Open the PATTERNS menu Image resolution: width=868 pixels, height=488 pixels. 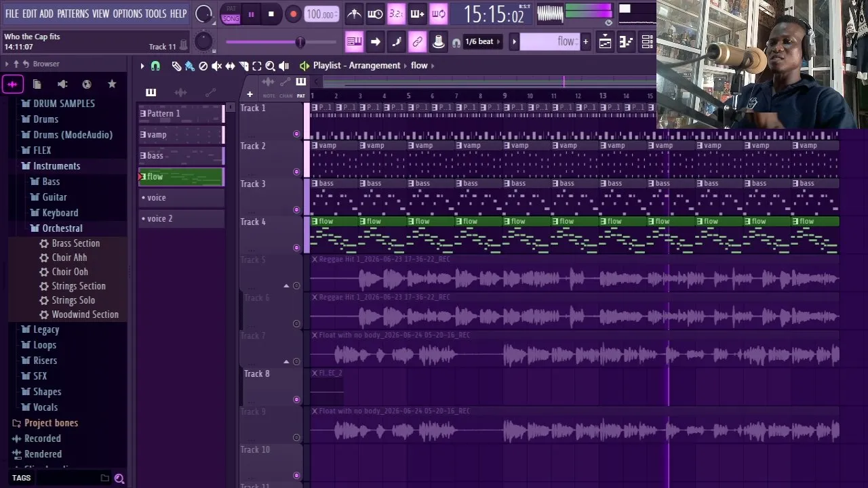point(73,14)
